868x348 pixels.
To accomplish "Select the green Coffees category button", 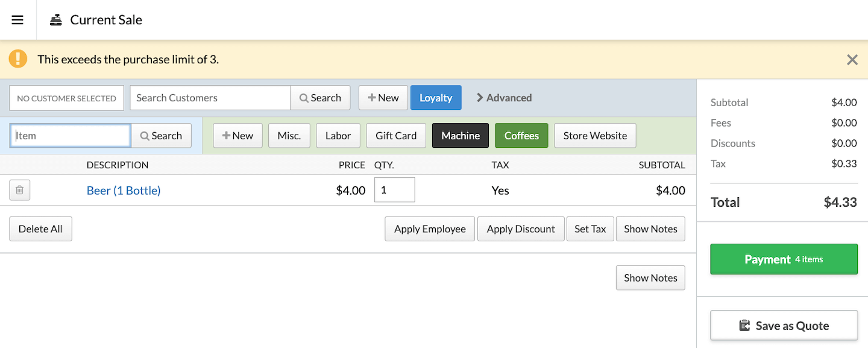I will (x=521, y=136).
